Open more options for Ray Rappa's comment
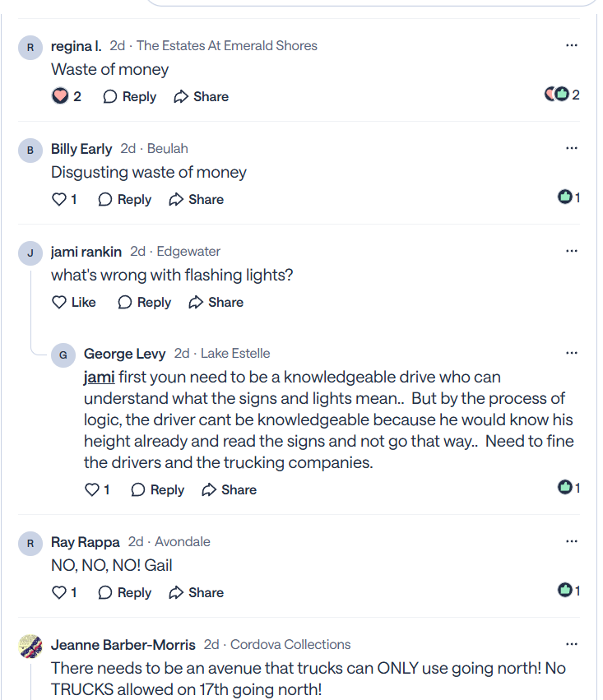This screenshot has height=700, width=603. (572, 541)
